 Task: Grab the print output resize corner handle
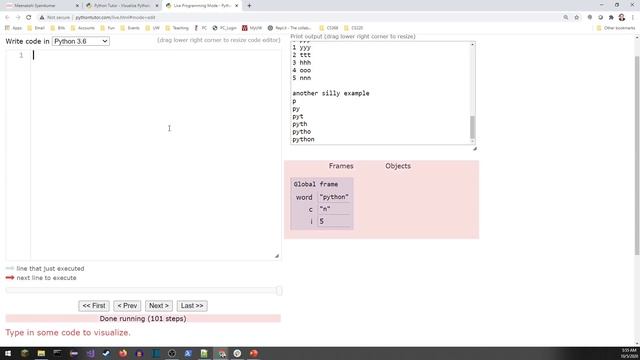pos(475,149)
